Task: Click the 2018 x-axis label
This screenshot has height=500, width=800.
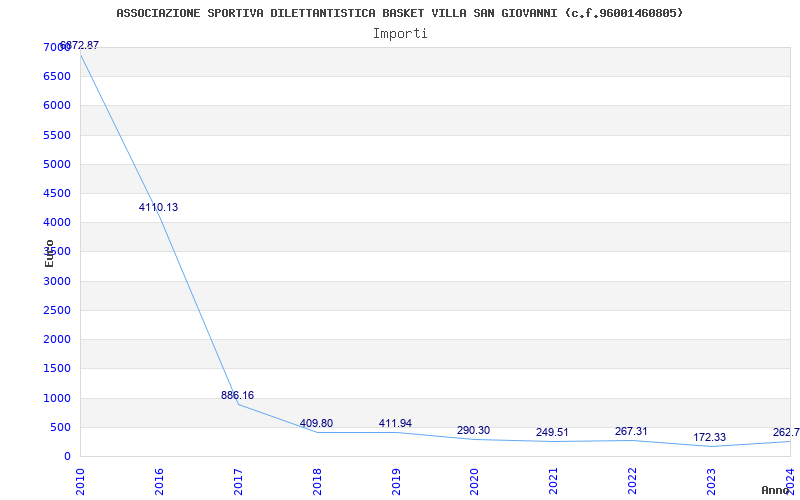Action: tap(317, 481)
